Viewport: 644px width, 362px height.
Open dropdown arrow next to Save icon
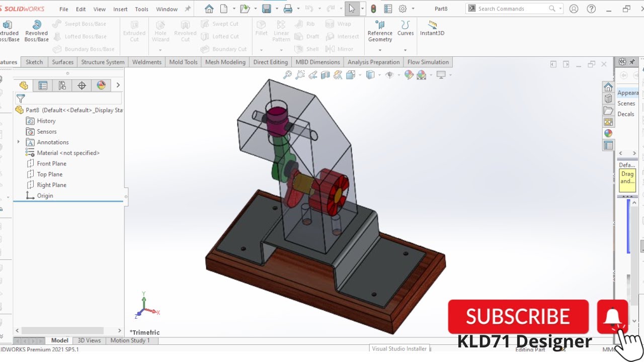tap(277, 9)
